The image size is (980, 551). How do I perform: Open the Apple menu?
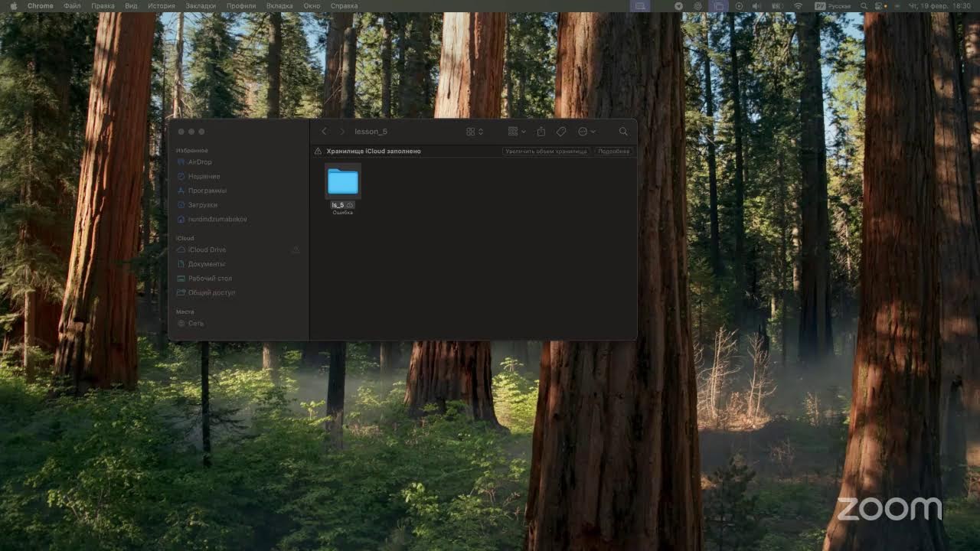point(13,6)
